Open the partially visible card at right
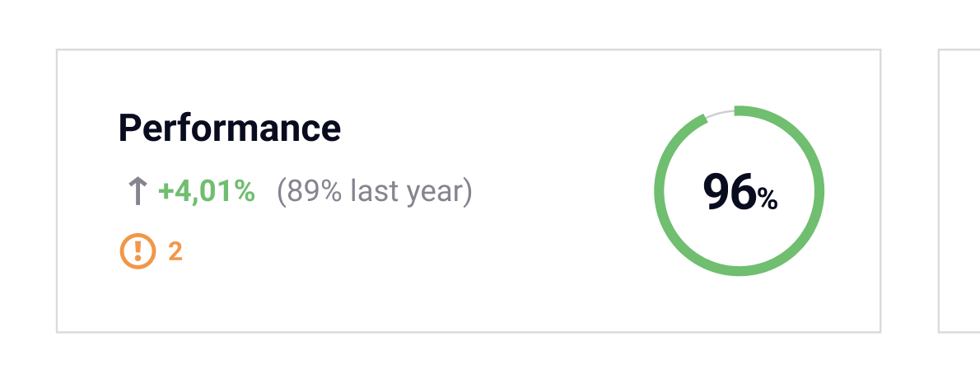This screenshot has height=379, width=980. (959, 191)
